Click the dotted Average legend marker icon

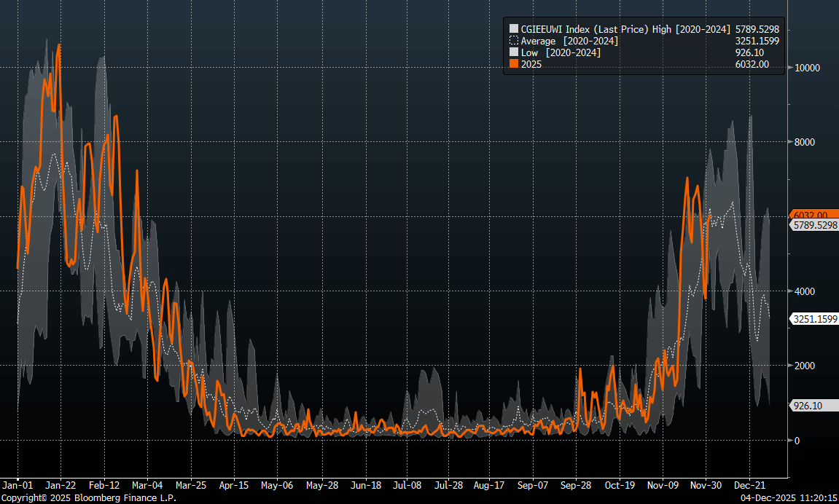tap(514, 41)
